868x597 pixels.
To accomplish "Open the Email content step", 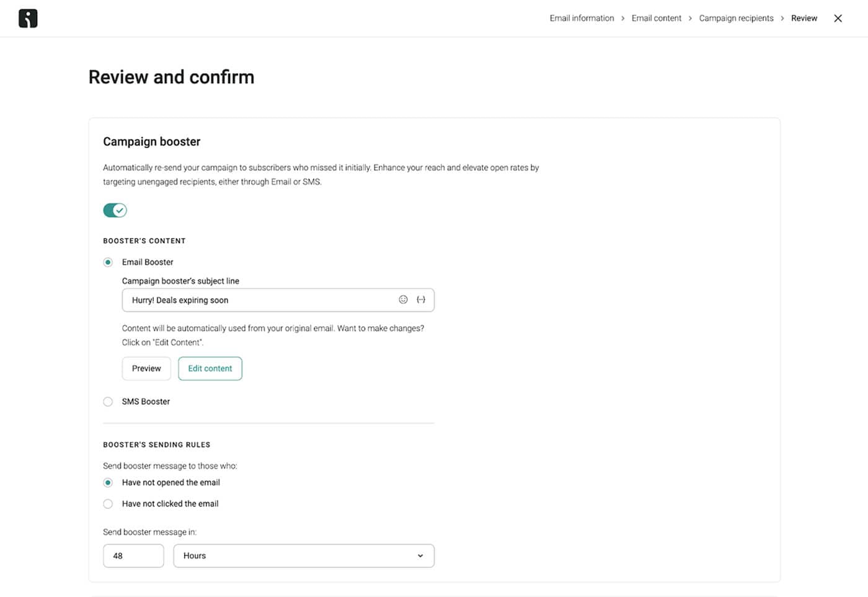I will pos(656,18).
